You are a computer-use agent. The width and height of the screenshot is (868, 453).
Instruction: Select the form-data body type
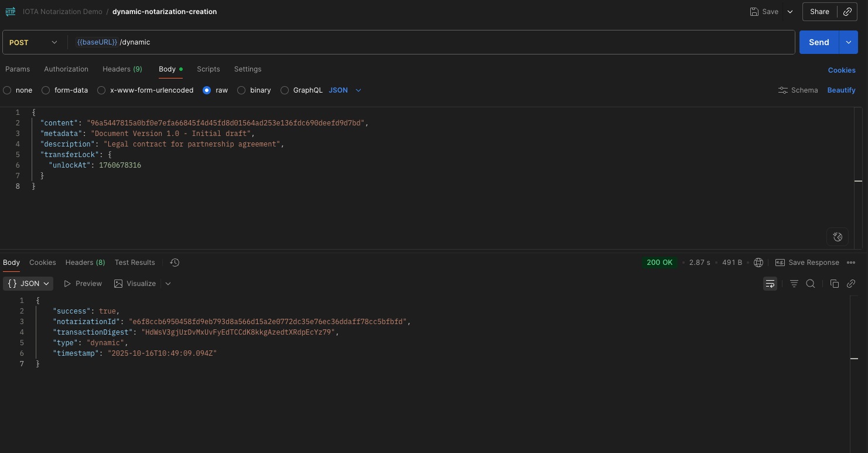pos(45,90)
